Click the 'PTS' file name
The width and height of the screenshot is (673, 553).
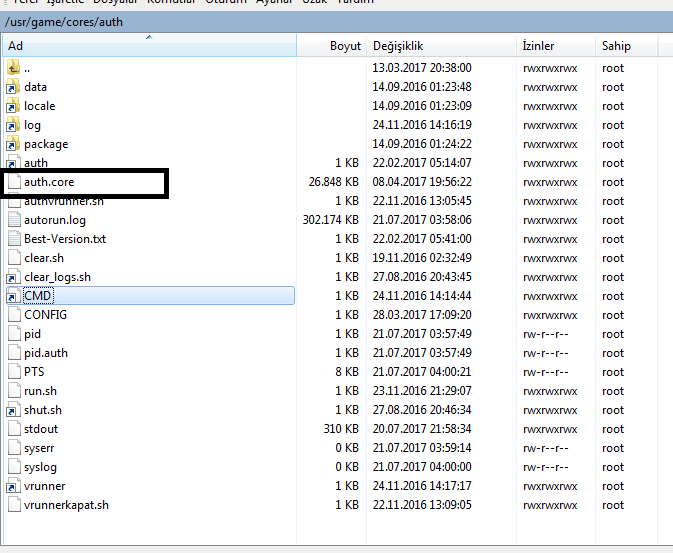pos(34,372)
